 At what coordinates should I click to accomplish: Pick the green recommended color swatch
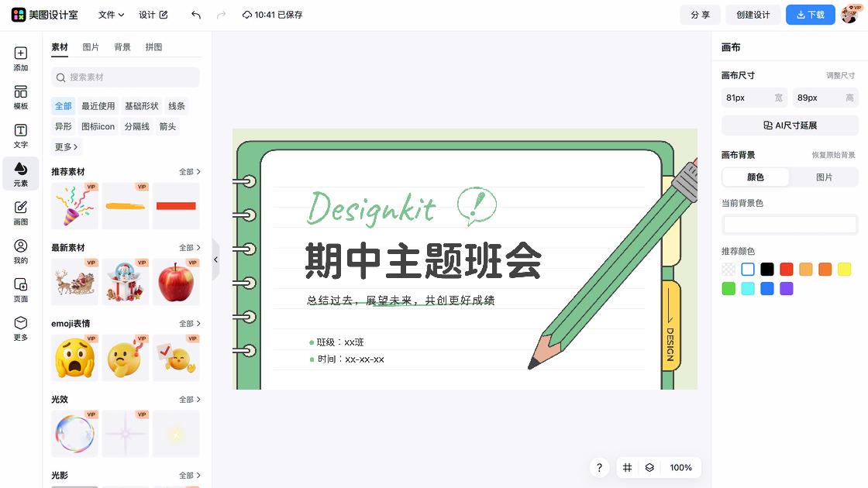click(x=728, y=289)
